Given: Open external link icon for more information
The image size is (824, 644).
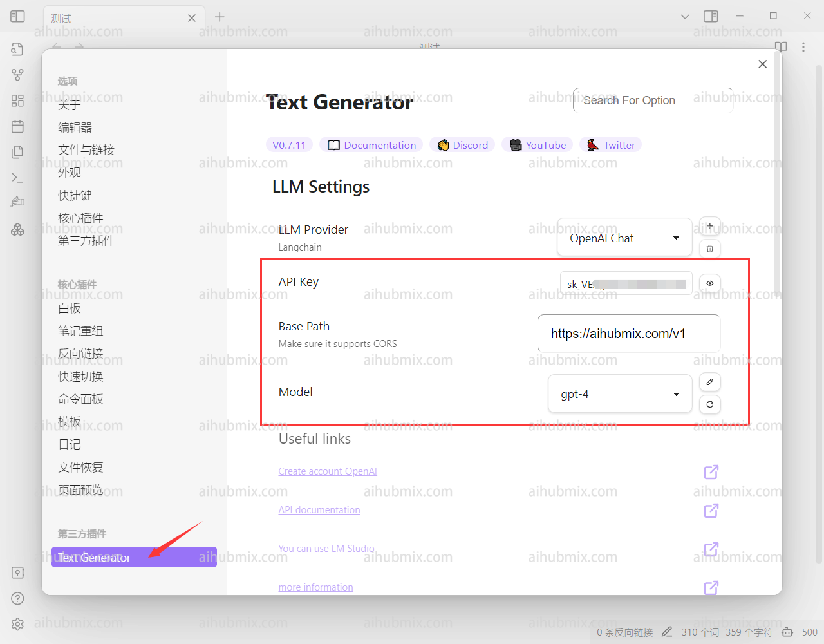Looking at the screenshot, I should click(x=711, y=587).
